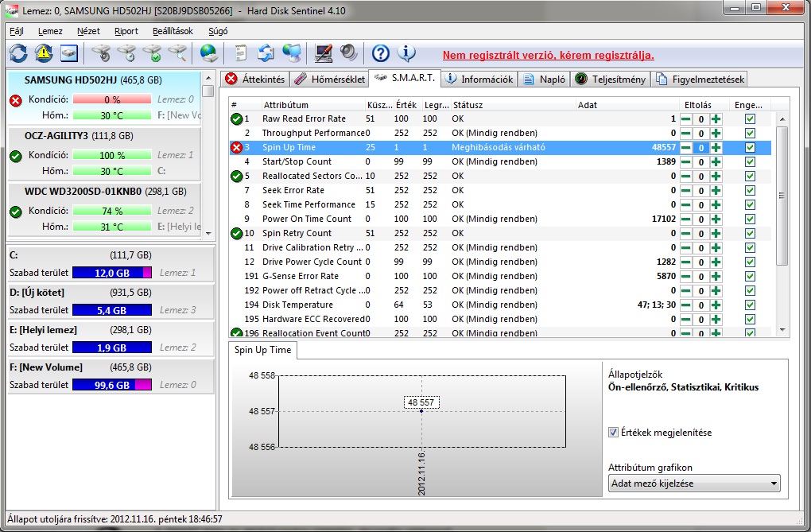
Task: Click the blue info bubble toolbar icon
Action: 406,53
